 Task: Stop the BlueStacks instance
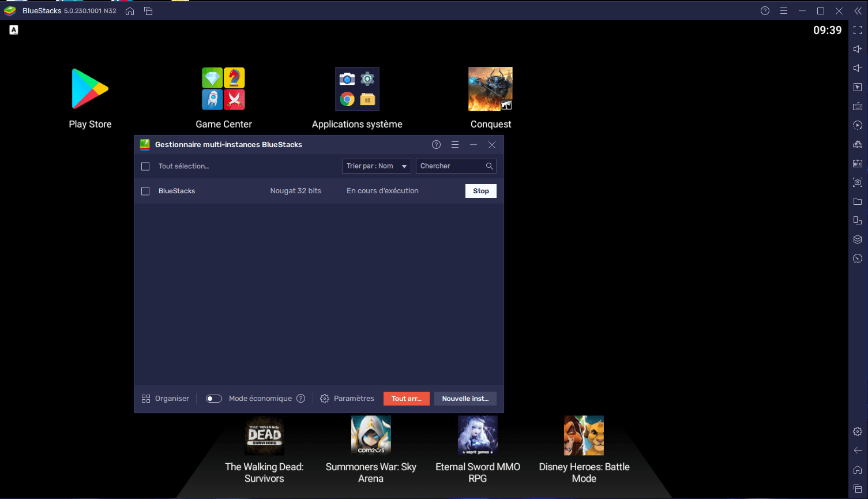(x=481, y=191)
